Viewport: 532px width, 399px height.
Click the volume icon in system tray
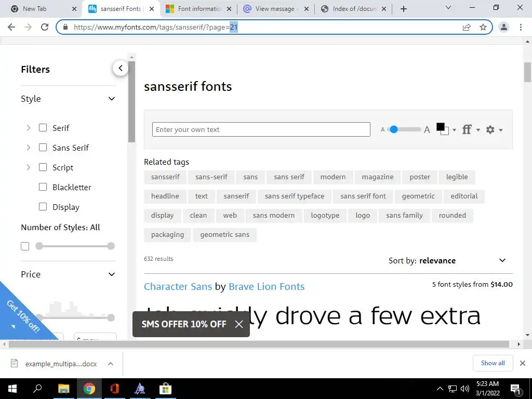pos(465,389)
